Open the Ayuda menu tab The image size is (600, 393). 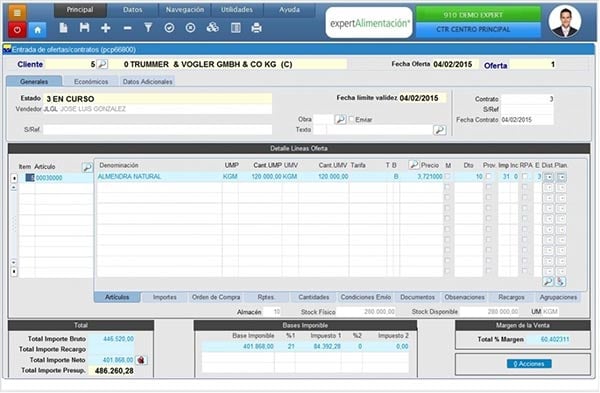(x=289, y=10)
